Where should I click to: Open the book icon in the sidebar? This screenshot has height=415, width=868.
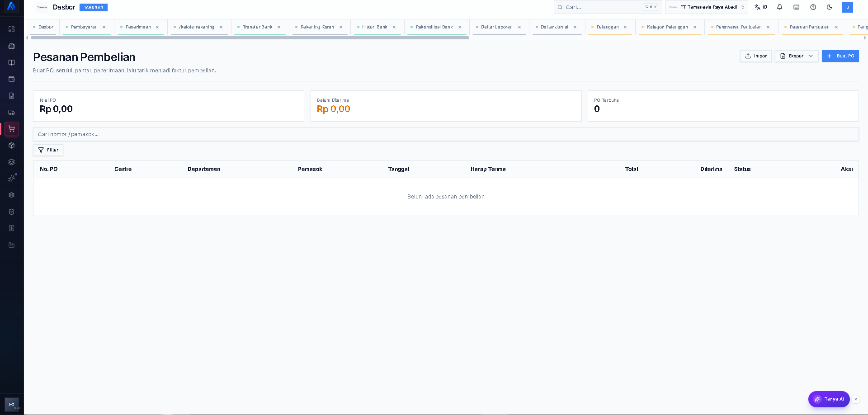[12, 62]
